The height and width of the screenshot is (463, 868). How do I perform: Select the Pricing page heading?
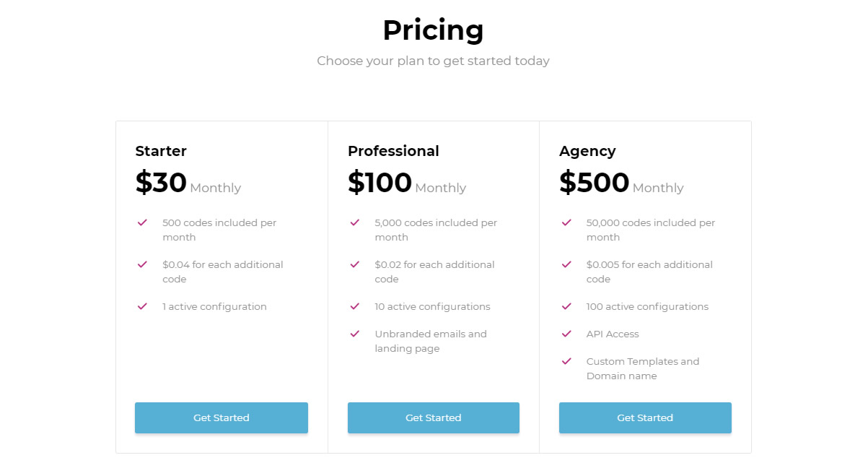pos(433,30)
